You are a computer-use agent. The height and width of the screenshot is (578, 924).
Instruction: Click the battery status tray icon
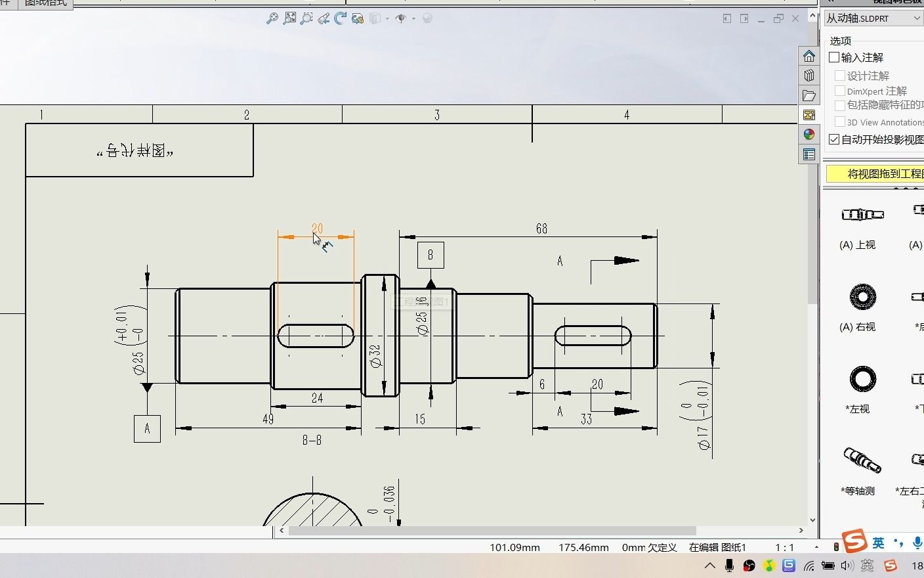[828, 566]
